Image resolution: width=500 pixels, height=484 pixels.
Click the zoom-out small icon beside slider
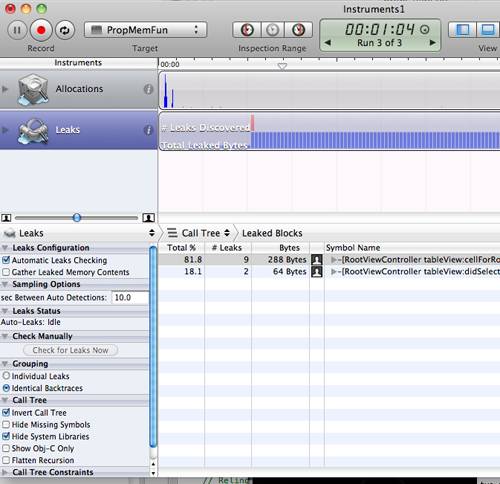6,218
